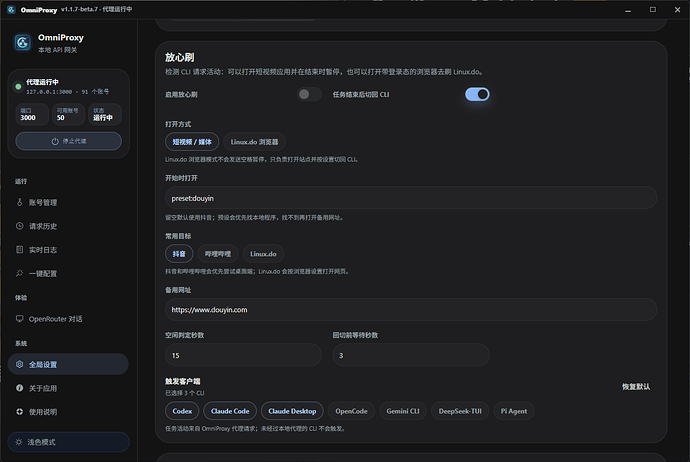Viewport: 690px width, 462px height.
Task: Click the 127.0.0.1:3000 address text
Action: point(48,92)
